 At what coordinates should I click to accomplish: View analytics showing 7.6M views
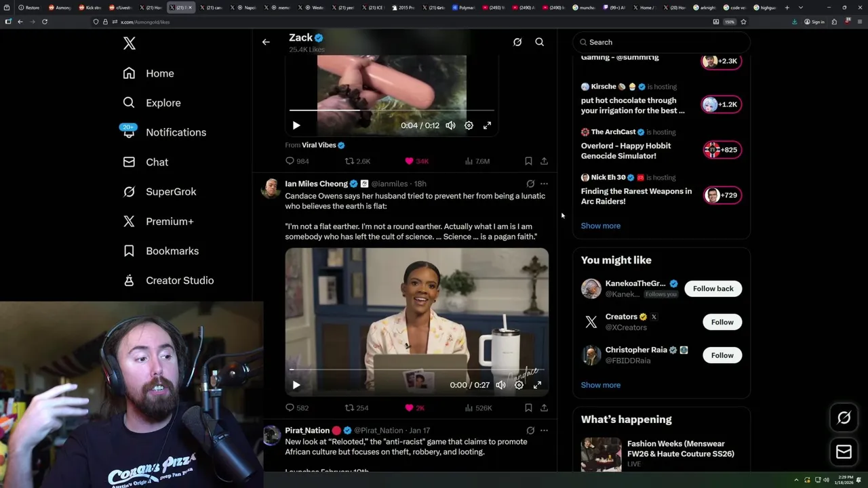477,161
